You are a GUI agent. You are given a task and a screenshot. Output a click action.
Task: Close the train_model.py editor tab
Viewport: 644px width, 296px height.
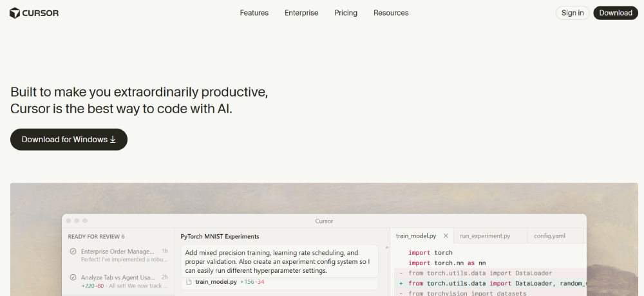[446, 236]
